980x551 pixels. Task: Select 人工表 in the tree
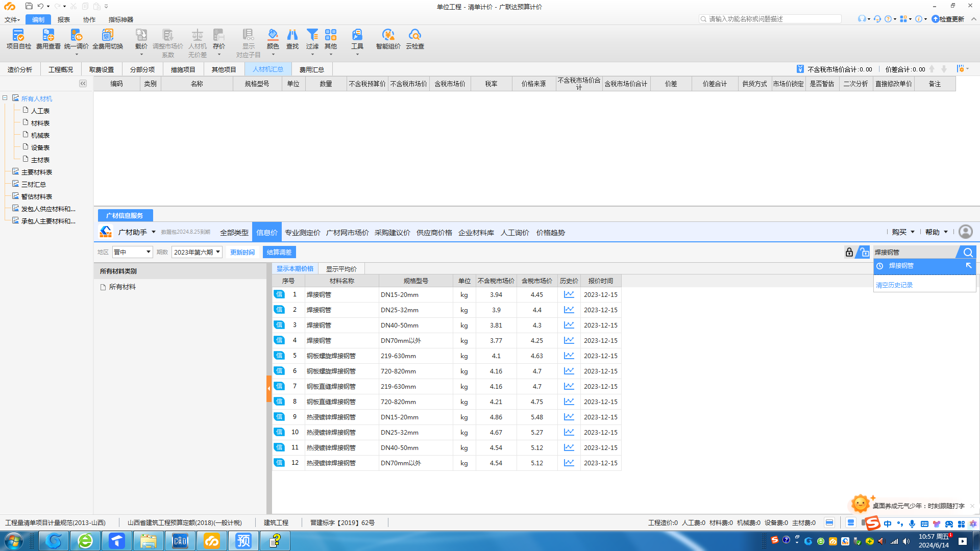point(40,111)
